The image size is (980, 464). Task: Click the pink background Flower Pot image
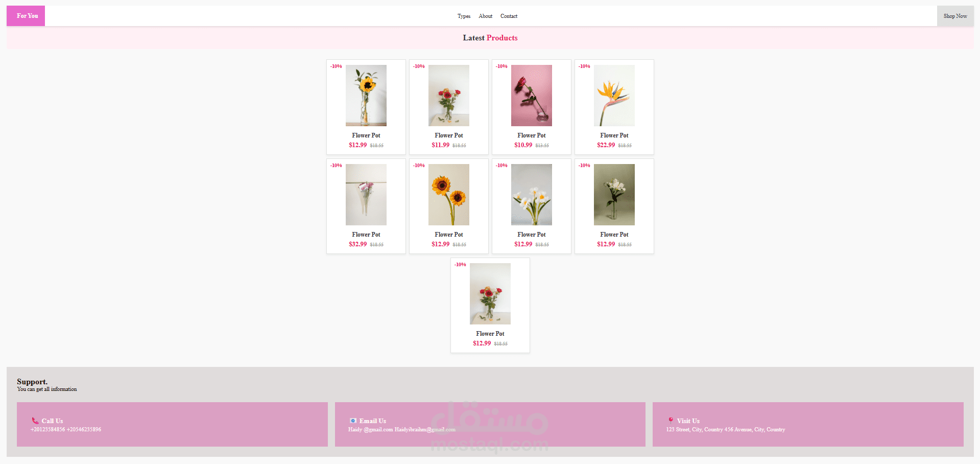coord(531,96)
